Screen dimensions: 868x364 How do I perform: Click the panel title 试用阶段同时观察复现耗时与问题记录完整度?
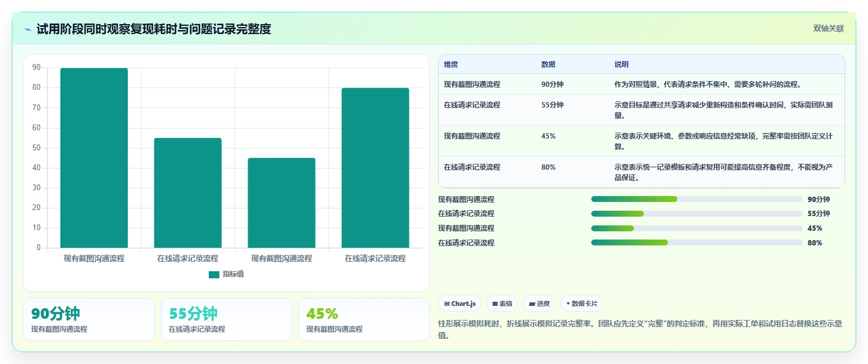point(154,29)
